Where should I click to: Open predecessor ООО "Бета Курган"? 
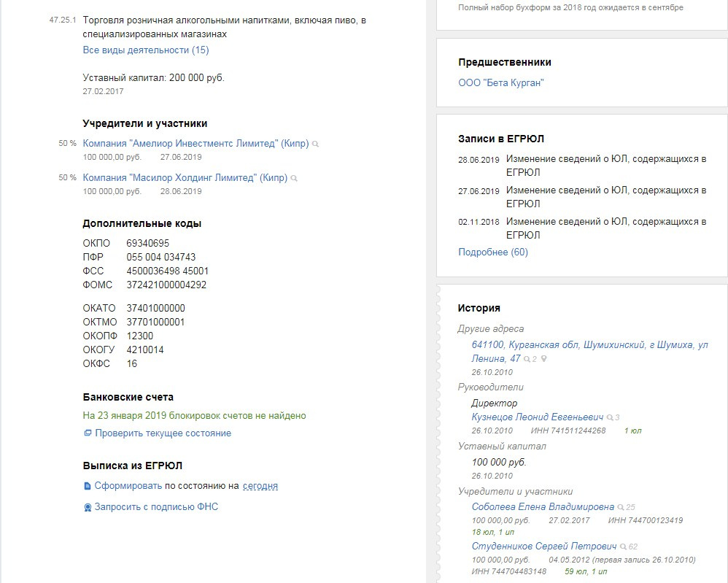pyautogui.click(x=501, y=83)
